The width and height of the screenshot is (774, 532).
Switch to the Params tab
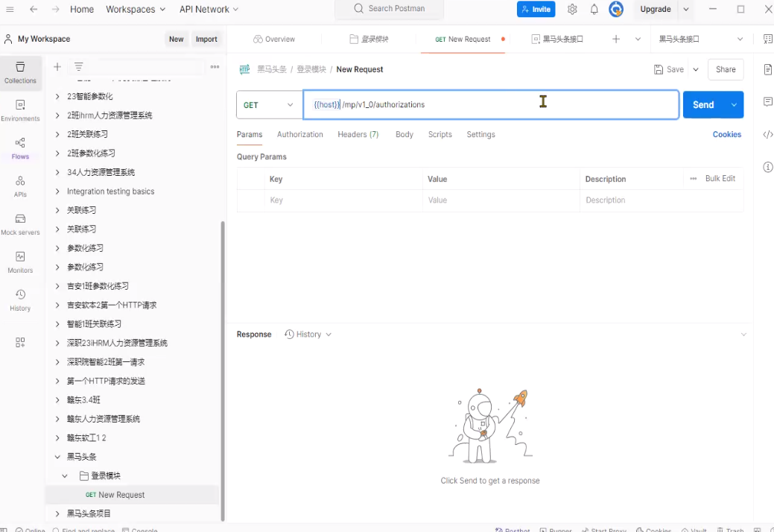click(250, 134)
